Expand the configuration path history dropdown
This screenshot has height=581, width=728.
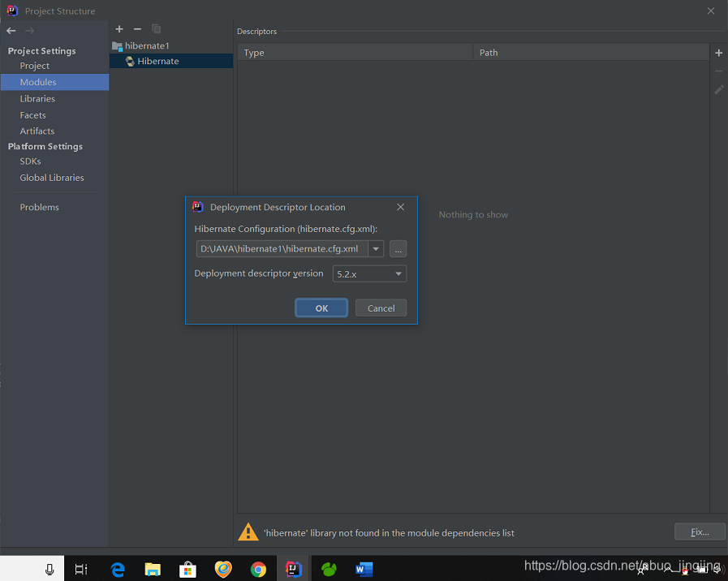point(376,249)
